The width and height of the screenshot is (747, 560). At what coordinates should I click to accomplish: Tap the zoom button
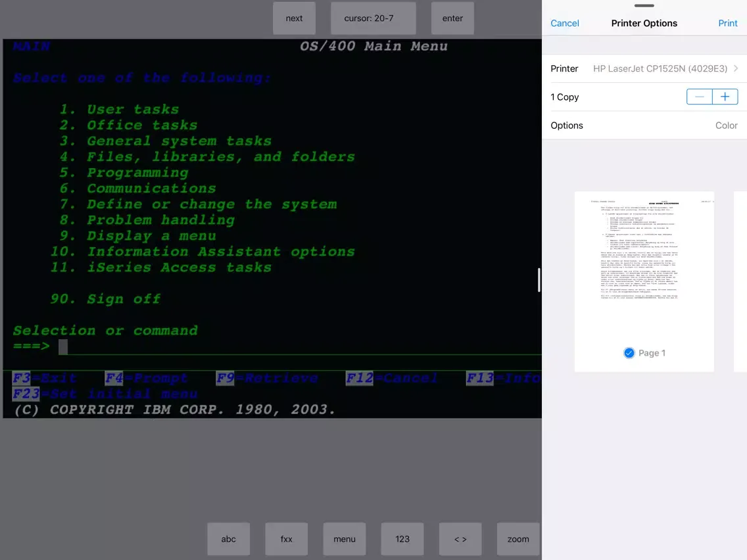coord(518,539)
